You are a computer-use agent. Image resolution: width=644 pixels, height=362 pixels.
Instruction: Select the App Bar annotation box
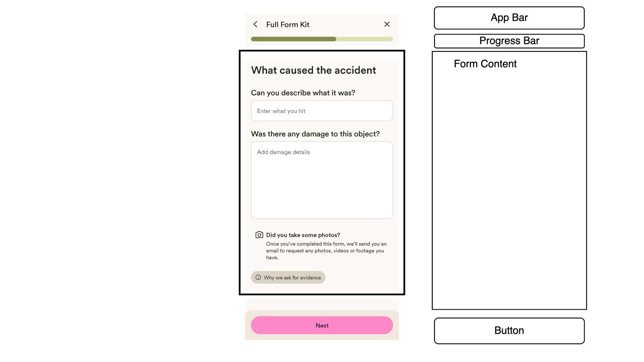pyautogui.click(x=509, y=18)
